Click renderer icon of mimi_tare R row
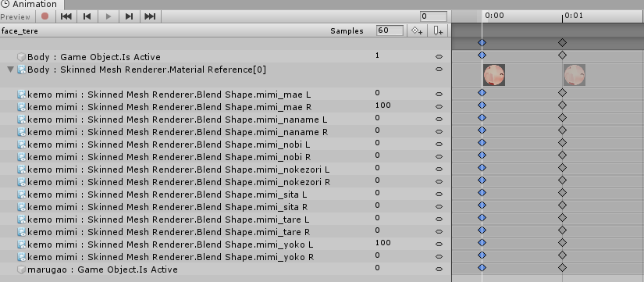This screenshot has width=644, height=282. (x=21, y=232)
